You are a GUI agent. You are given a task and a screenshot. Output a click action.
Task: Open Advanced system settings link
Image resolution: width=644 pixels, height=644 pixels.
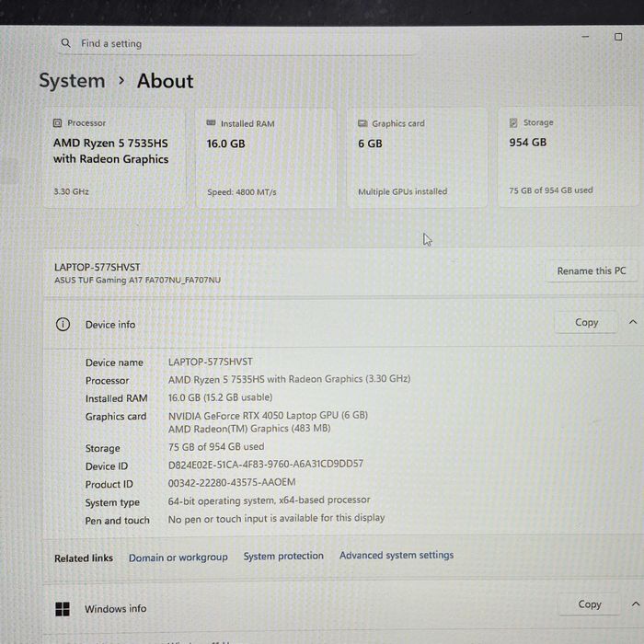(x=397, y=556)
